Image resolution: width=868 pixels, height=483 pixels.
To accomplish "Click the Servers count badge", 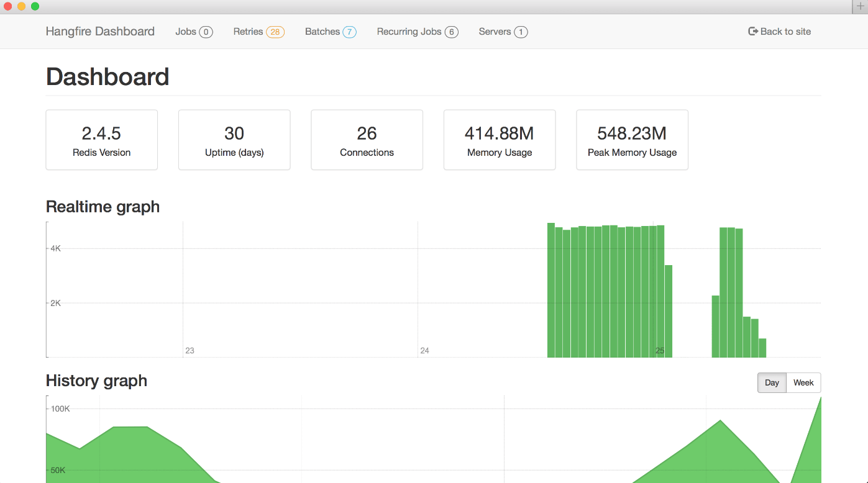I will [521, 31].
